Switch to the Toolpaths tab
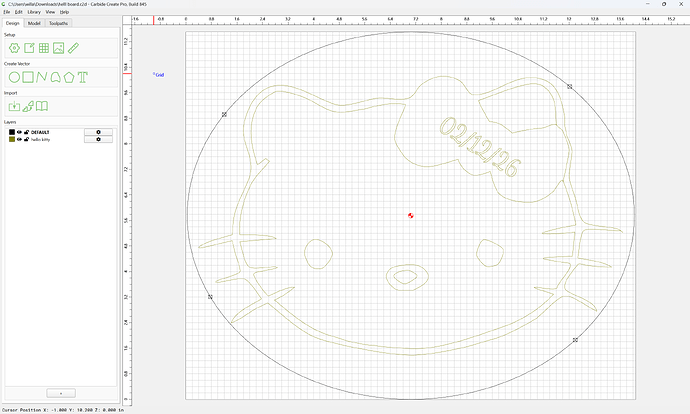Viewport: 690px width, 414px height. tap(59, 23)
